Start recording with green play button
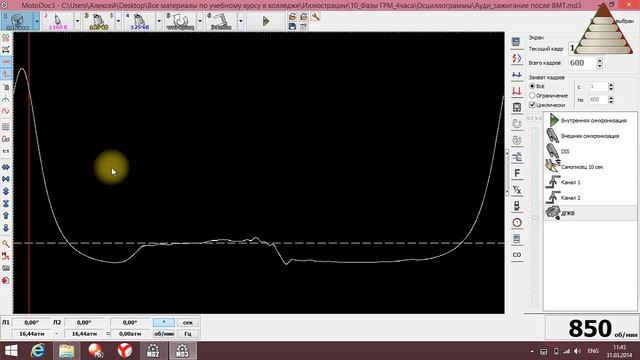The image size is (640, 360). click(266, 21)
